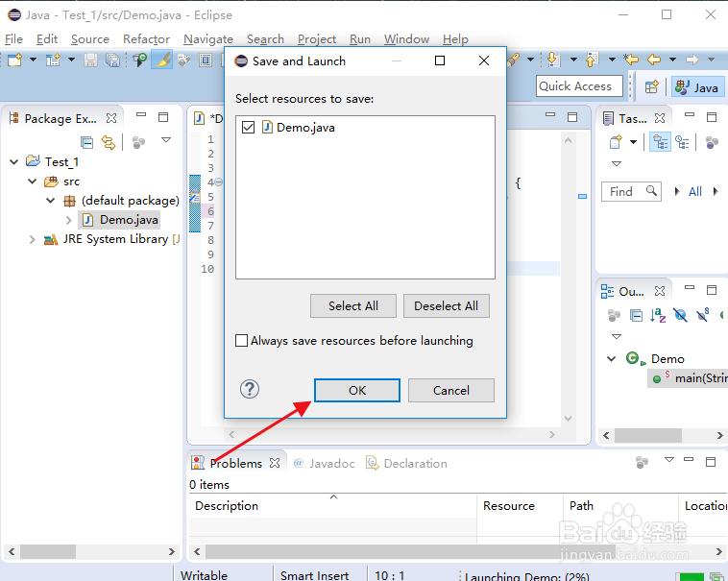Click the help question mark icon in dialog
The height and width of the screenshot is (581, 728).
point(250,389)
